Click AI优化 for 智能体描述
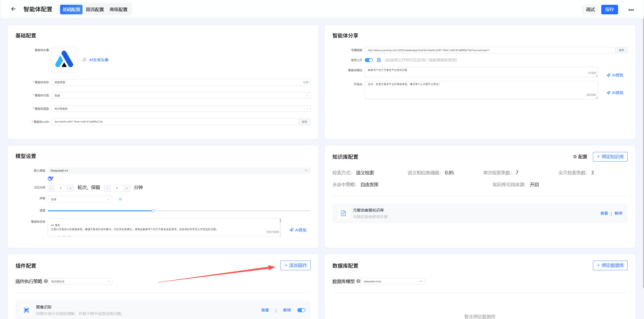Viewport: 644px width, 319px height. tap(615, 75)
